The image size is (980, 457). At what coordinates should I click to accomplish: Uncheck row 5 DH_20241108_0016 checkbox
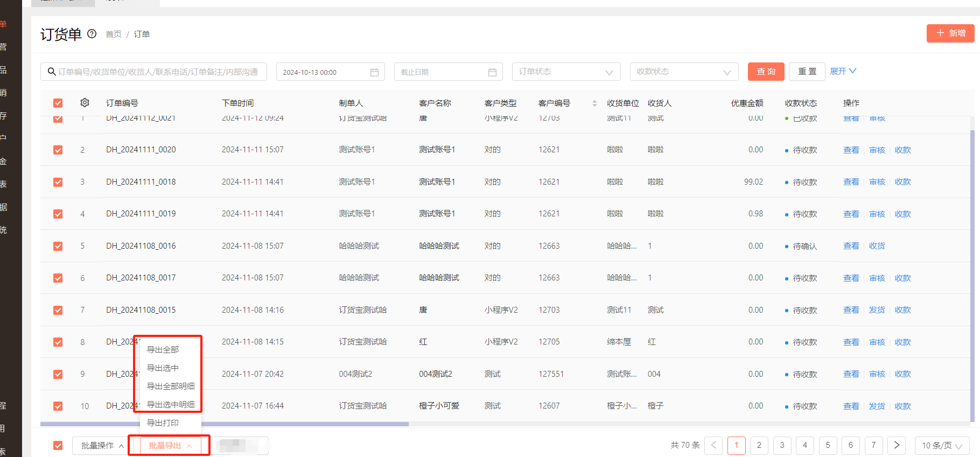[58, 246]
